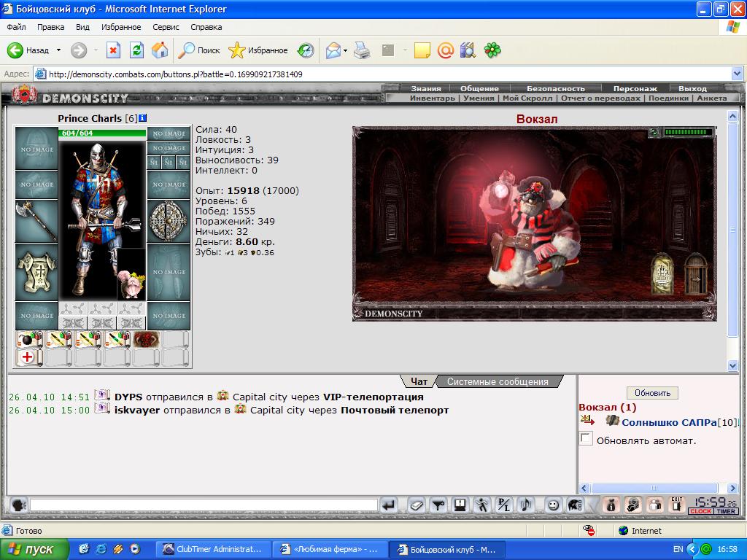Click the chat filter funnel icon

tap(438, 505)
